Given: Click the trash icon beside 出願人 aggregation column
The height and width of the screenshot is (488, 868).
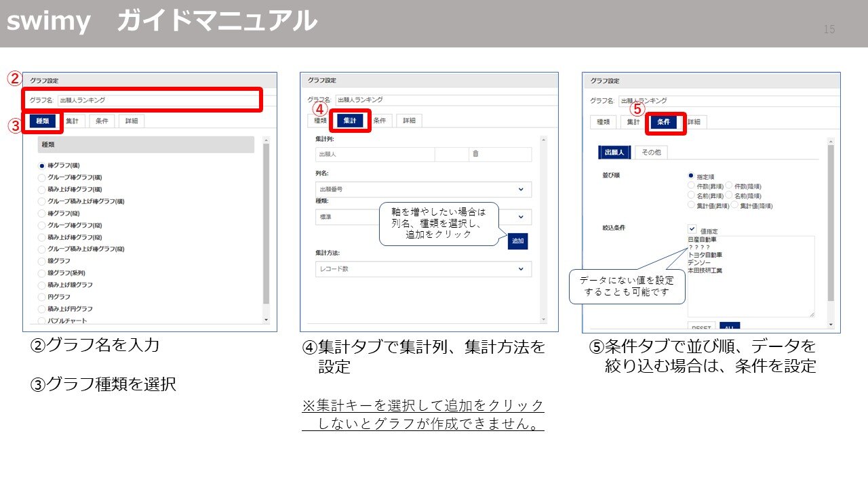Looking at the screenshot, I should 475,154.
